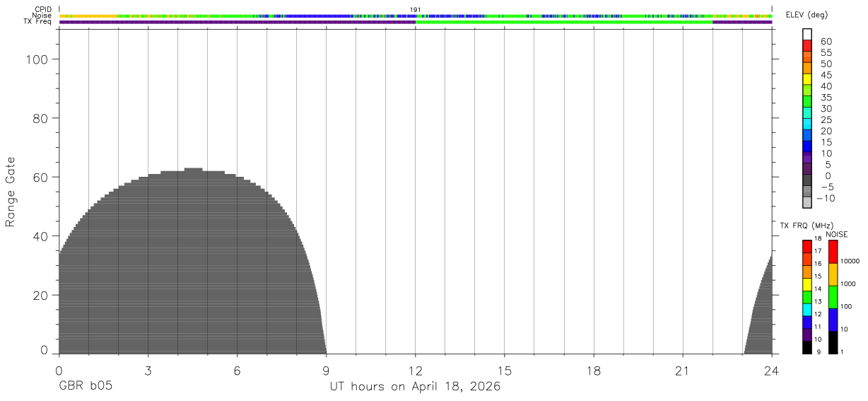Click hour 6 on the UT axis
This screenshot has width=868, height=401.
(237, 371)
